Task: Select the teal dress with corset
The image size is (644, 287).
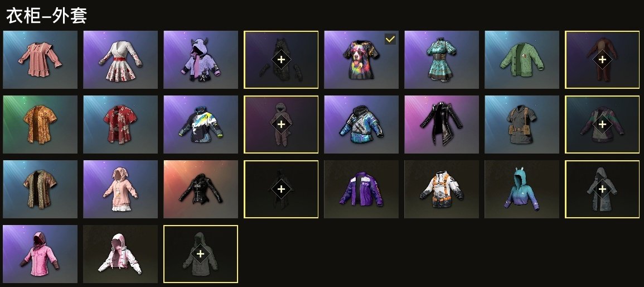Action: point(442,60)
